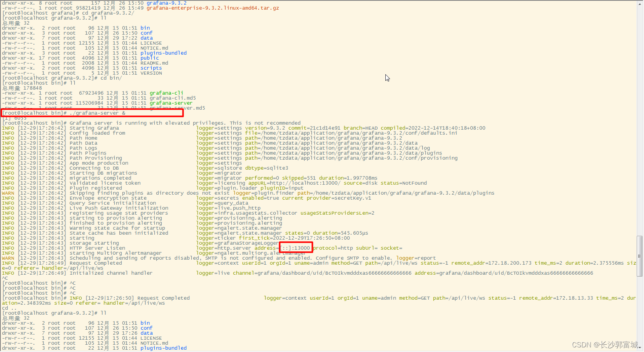This screenshot has width=644, height=352.
Task: Click the 'cd grafana-9.3.2/' command
Action: 108,13
